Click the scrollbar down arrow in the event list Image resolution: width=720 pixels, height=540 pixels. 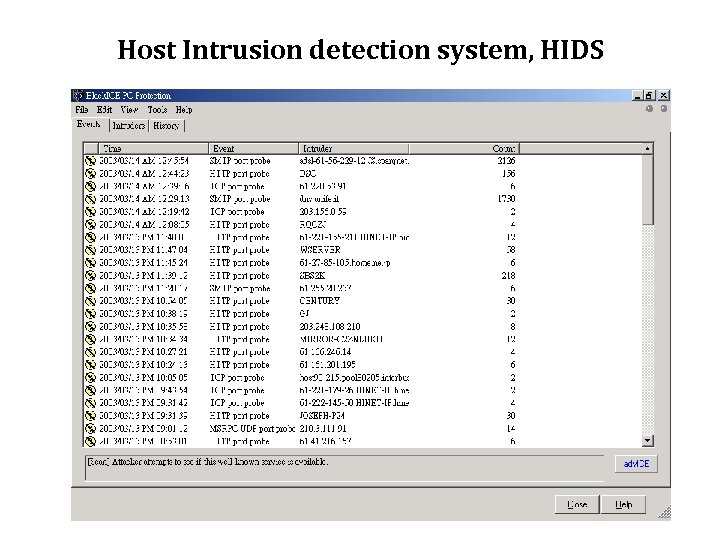[647, 441]
